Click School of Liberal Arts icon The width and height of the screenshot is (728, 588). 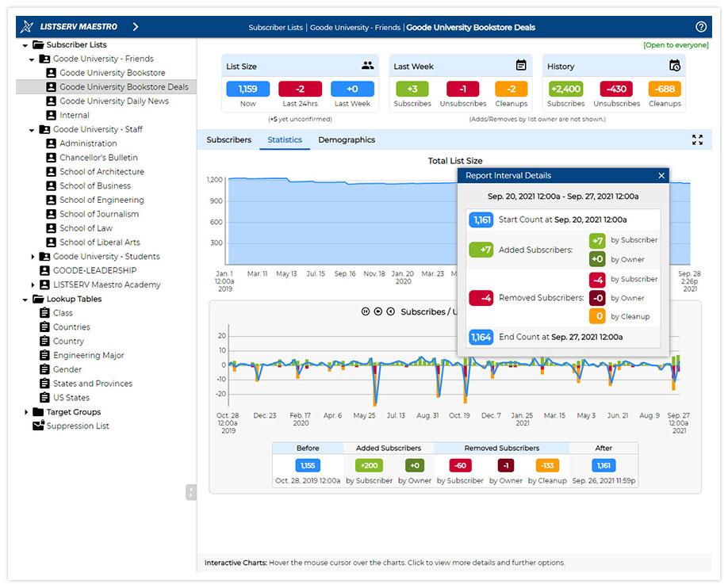pyautogui.click(x=51, y=242)
